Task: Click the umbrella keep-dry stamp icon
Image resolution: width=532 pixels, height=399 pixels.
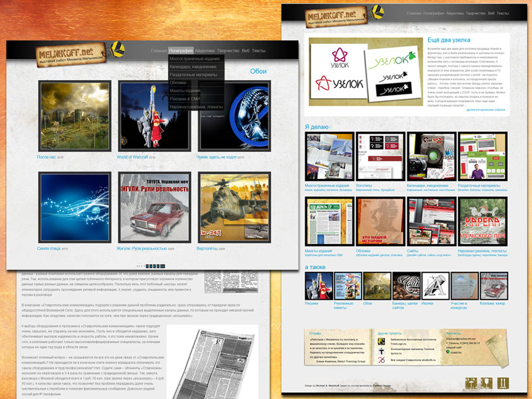Action: 471,384
